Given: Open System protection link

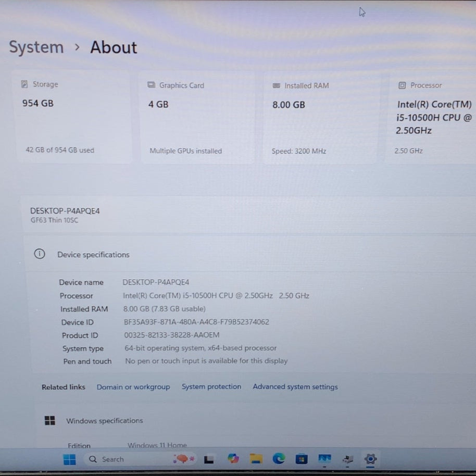Looking at the screenshot, I should (x=211, y=386).
